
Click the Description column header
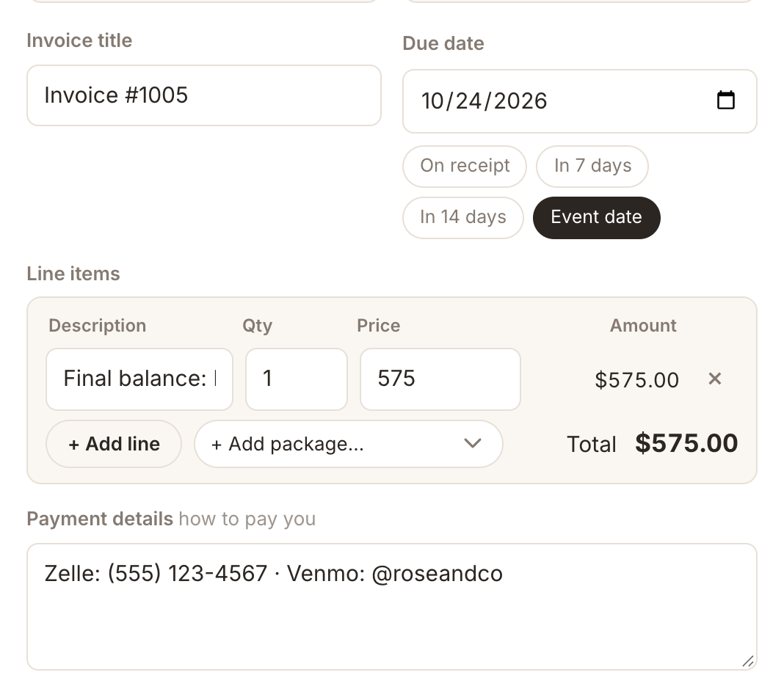pos(98,326)
